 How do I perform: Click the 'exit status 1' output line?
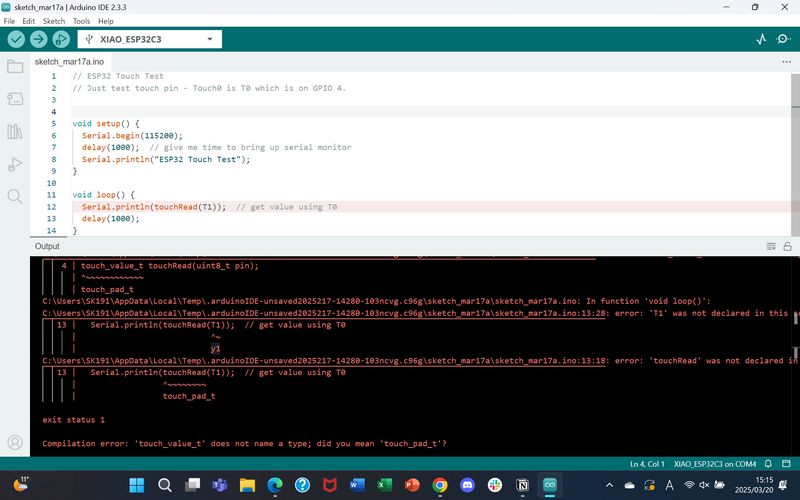tap(73, 420)
